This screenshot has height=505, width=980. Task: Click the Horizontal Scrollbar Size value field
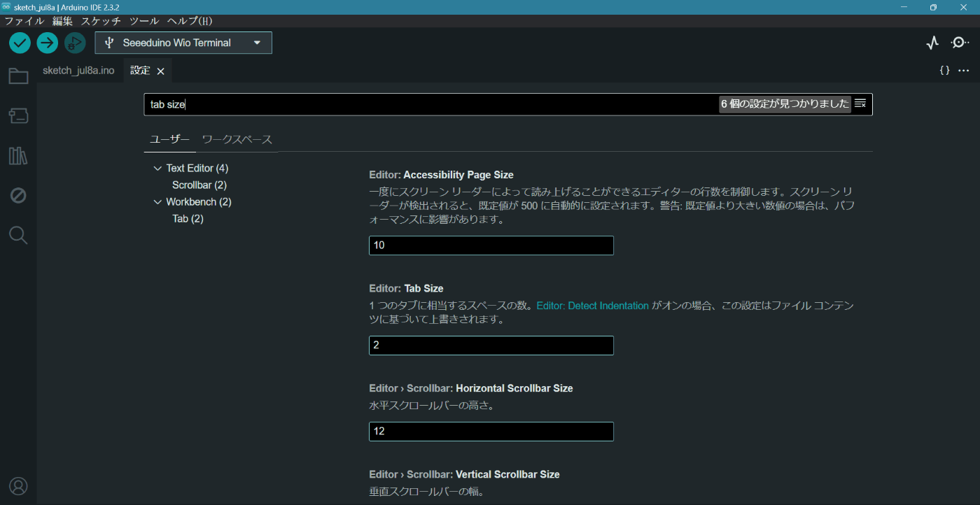(x=491, y=432)
